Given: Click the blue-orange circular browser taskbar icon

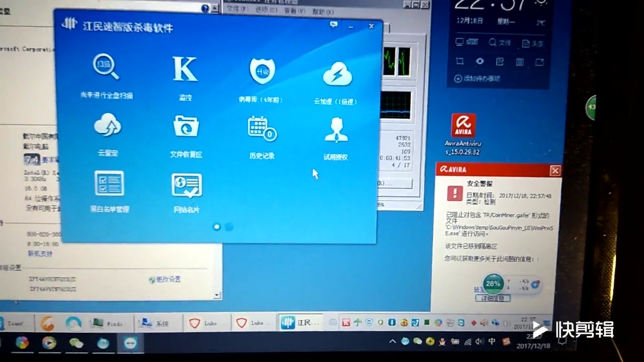Looking at the screenshot, I should pyautogui.click(x=73, y=323).
